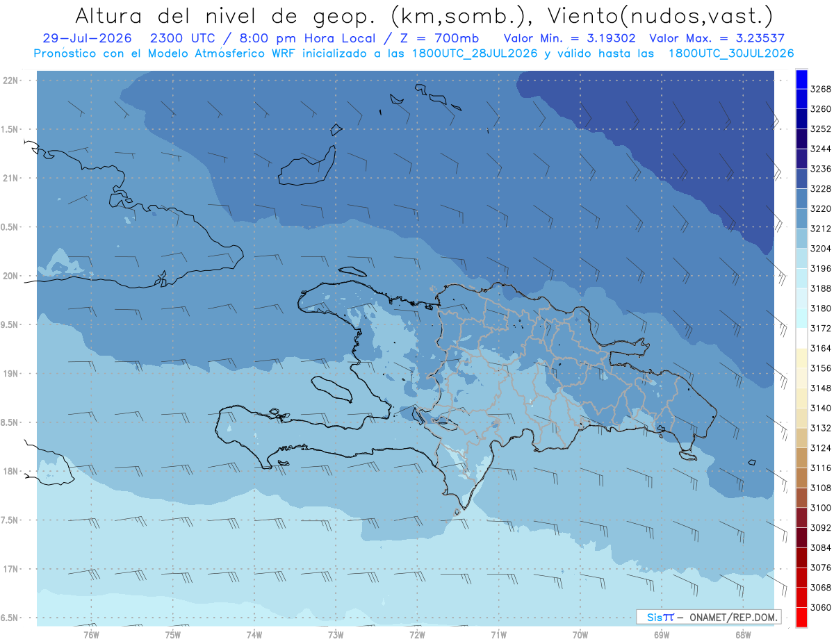The height and width of the screenshot is (644, 834).
Task: Click the red swatch below 3060
Action: 801,617
